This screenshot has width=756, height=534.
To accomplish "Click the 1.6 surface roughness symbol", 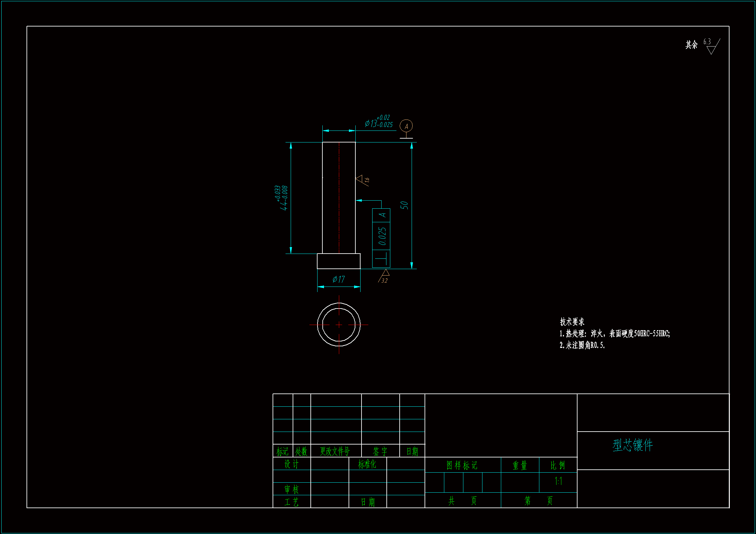I will [x=362, y=180].
